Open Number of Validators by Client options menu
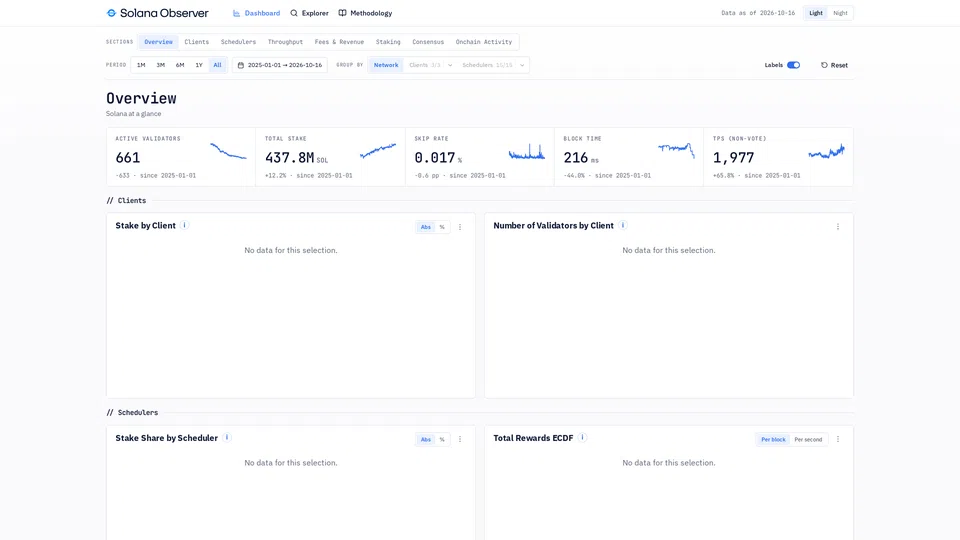This screenshot has width=960, height=540. pyautogui.click(x=838, y=227)
